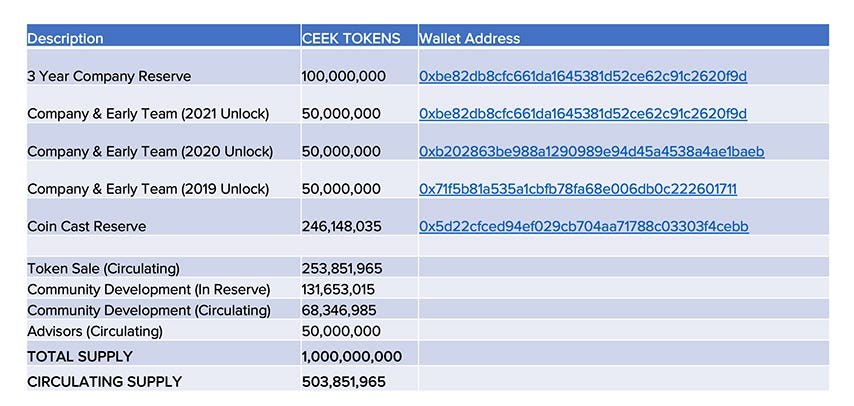Open wallet link starting with 0xb202863b

click(591, 152)
